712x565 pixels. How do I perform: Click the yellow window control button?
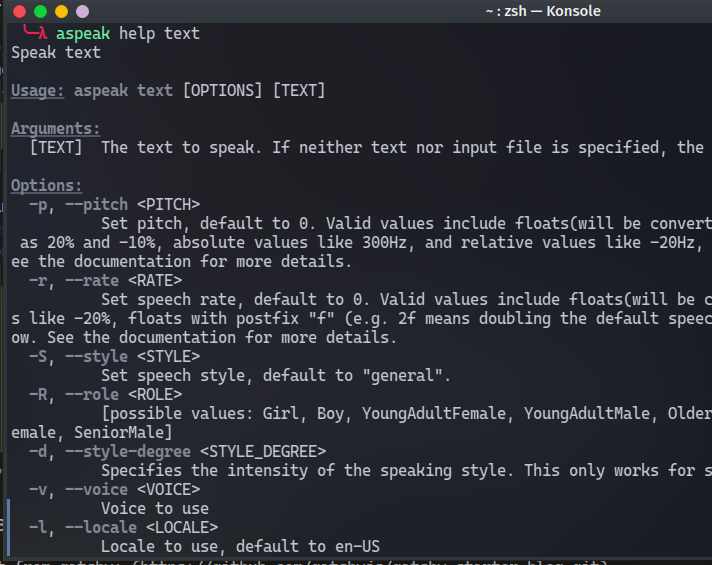point(61,11)
